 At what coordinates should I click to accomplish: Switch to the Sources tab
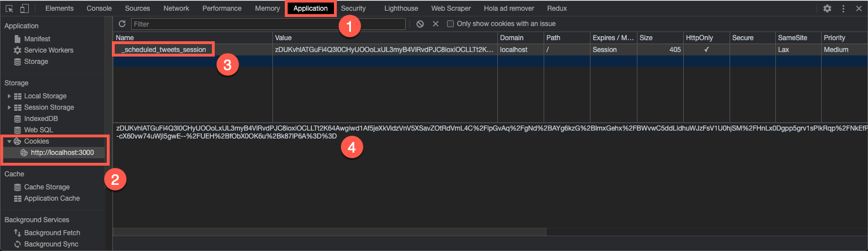137,8
